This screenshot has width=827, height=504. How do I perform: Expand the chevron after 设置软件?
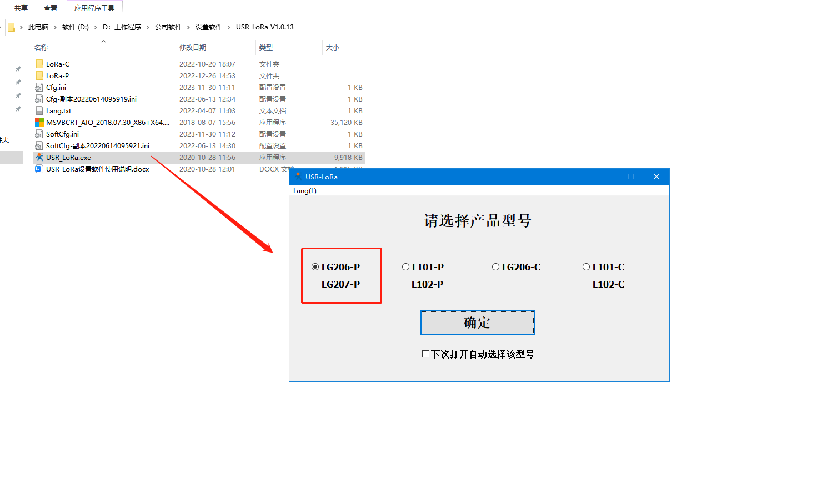(x=229, y=27)
